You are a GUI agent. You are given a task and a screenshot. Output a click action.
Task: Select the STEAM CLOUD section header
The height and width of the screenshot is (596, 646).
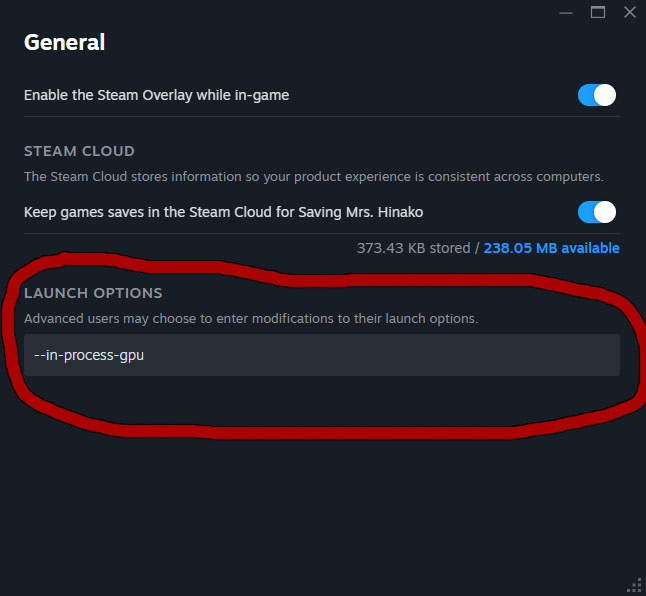pyautogui.click(x=79, y=151)
